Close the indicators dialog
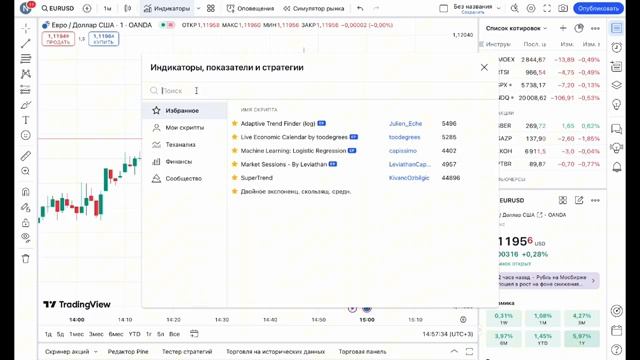 484,67
